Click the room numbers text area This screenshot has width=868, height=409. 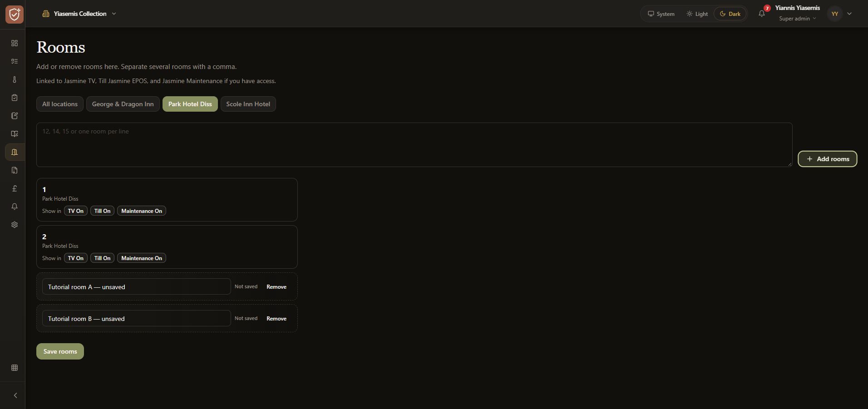point(414,145)
